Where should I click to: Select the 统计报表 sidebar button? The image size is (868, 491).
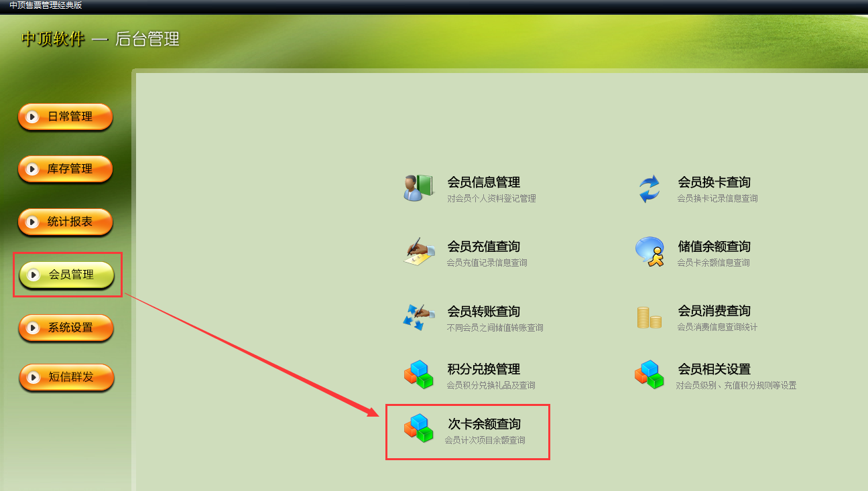pyautogui.click(x=65, y=222)
